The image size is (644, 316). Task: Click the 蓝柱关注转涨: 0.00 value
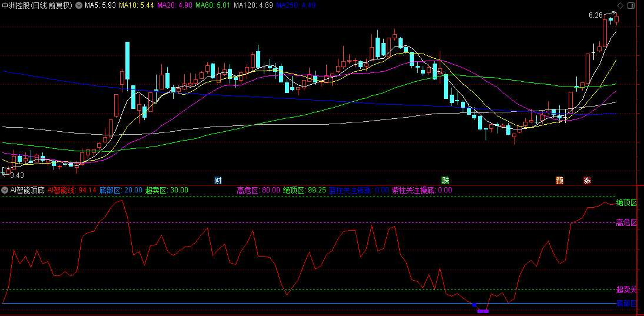point(359,190)
